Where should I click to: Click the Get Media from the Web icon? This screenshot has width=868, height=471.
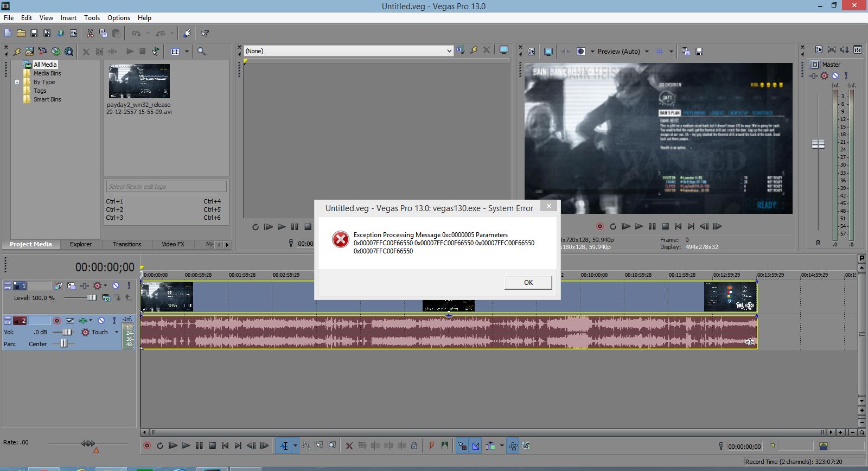(x=69, y=52)
